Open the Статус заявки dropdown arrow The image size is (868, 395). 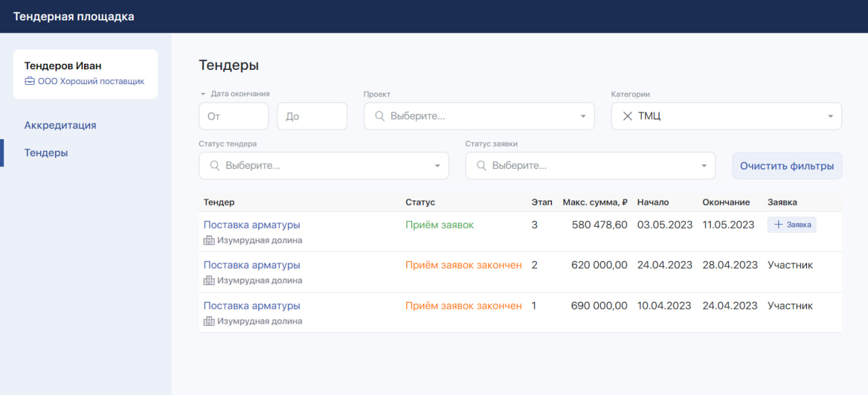(704, 166)
